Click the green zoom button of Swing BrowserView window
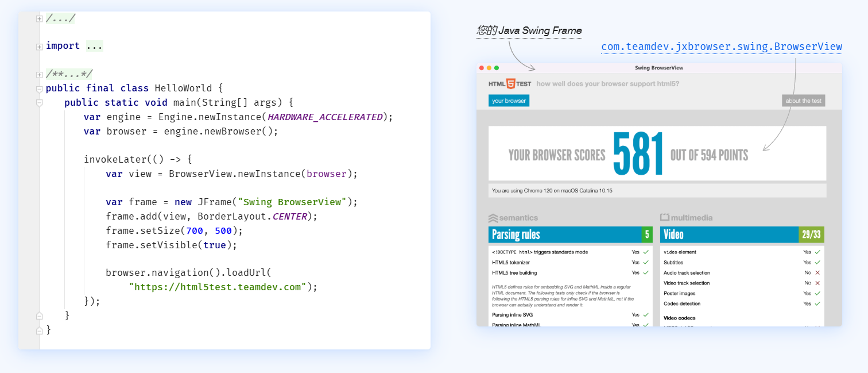The height and width of the screenshot is (373, 868). (497, 68)
